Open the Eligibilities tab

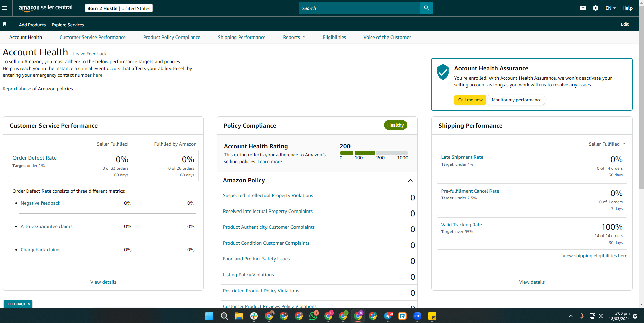click(x=334, y=37)
